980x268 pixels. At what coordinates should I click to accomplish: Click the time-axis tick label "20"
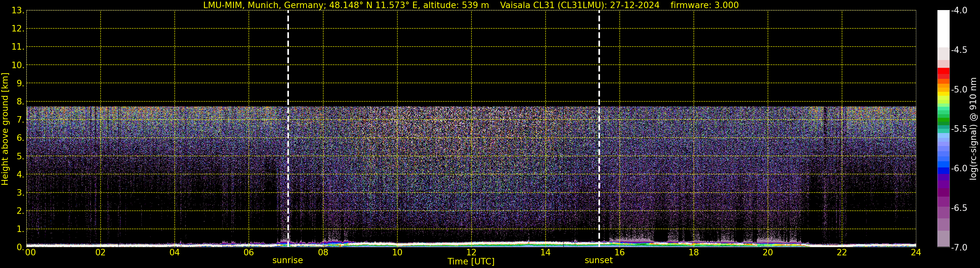pyautogui.click(x=768, y=252)
